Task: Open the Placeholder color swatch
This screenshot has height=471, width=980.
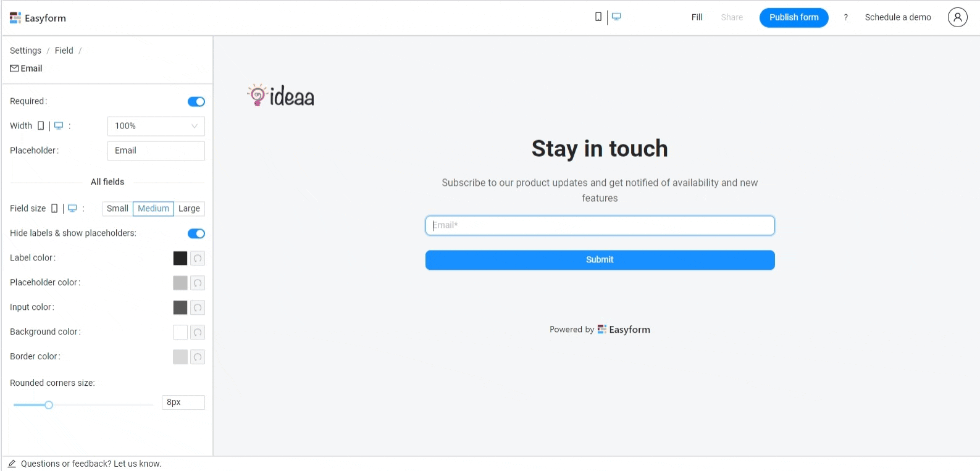Action: (180, 283)
